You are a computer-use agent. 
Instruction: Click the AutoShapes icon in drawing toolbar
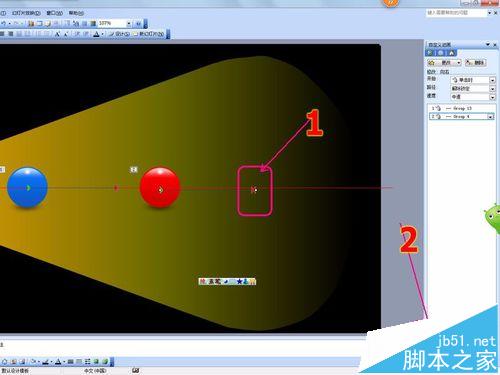point(5,361)
